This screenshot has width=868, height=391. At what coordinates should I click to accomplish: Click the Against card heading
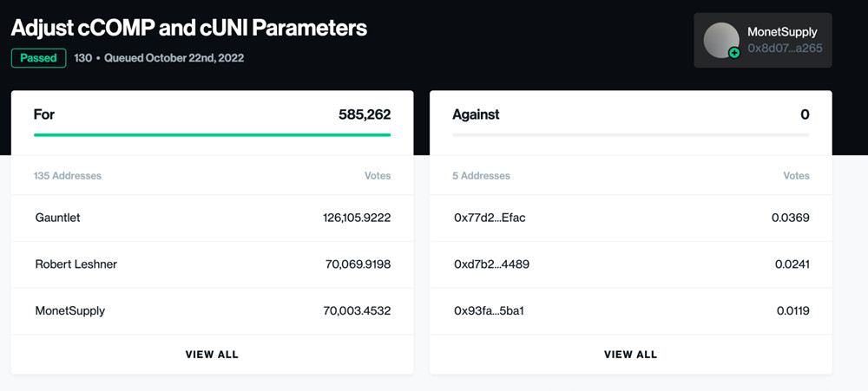[476, 114]
